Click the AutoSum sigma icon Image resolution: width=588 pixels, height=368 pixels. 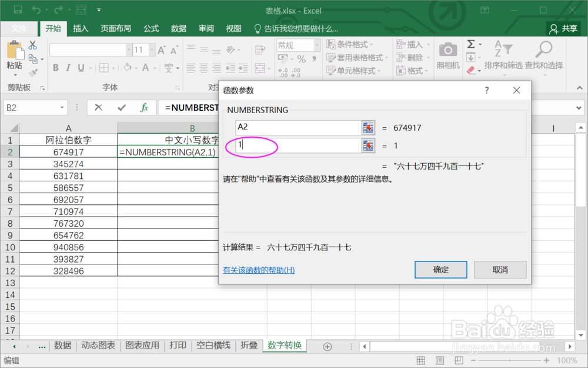(x=471, y=44)
